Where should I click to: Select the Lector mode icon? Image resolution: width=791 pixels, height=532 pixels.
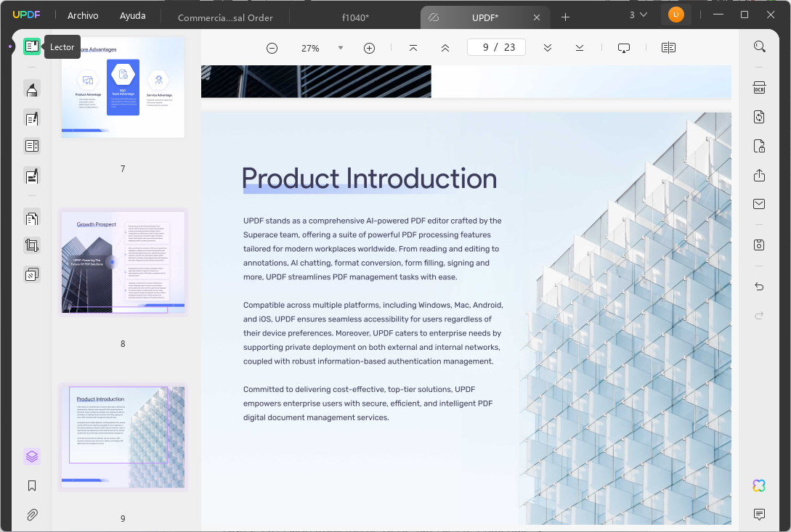pos(32,46)
